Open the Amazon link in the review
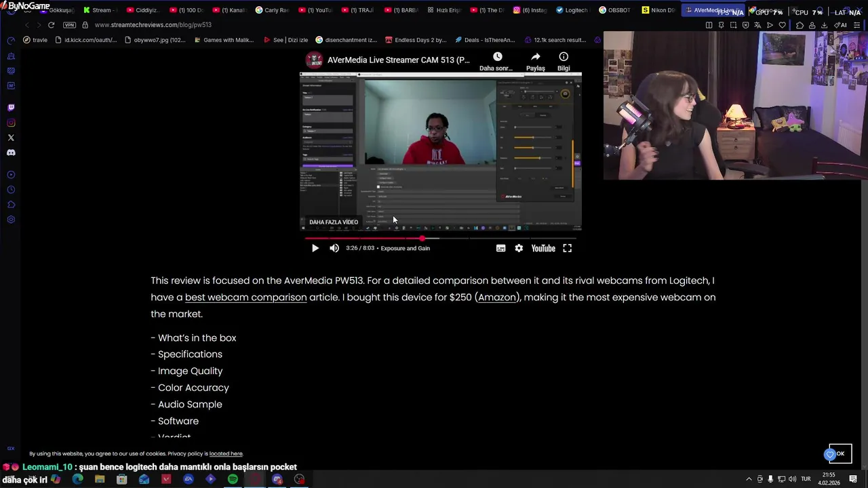Screen dimensions: 868x488 497,297
